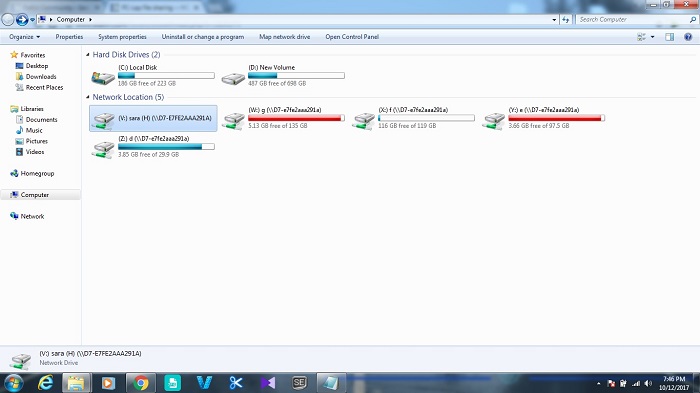Click Properties in the toolbar
The height and width of the screenshot is (393, 700).
tap(69, 37)
